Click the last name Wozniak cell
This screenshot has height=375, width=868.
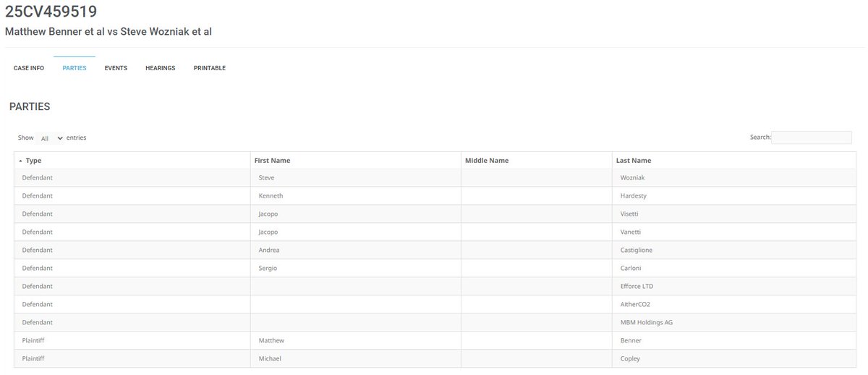point(734,178)
